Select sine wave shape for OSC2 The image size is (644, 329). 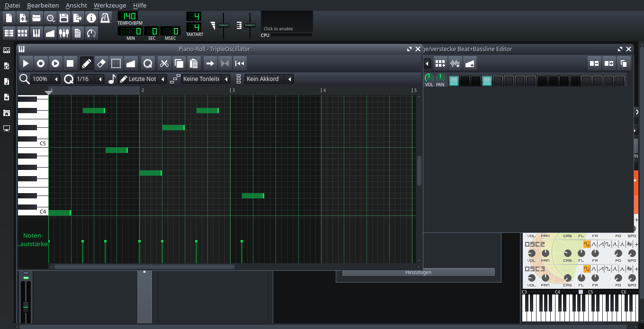[x=587, y=244]
